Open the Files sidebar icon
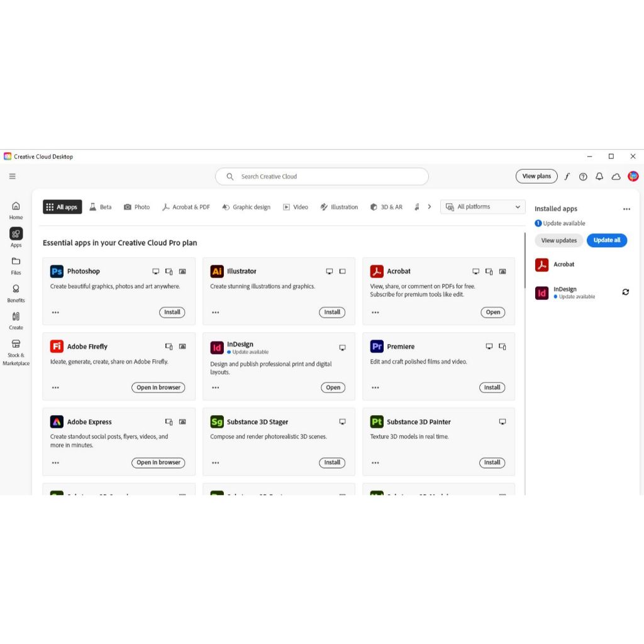The width and height of the screenshot is (644, 644). (16, 265)
